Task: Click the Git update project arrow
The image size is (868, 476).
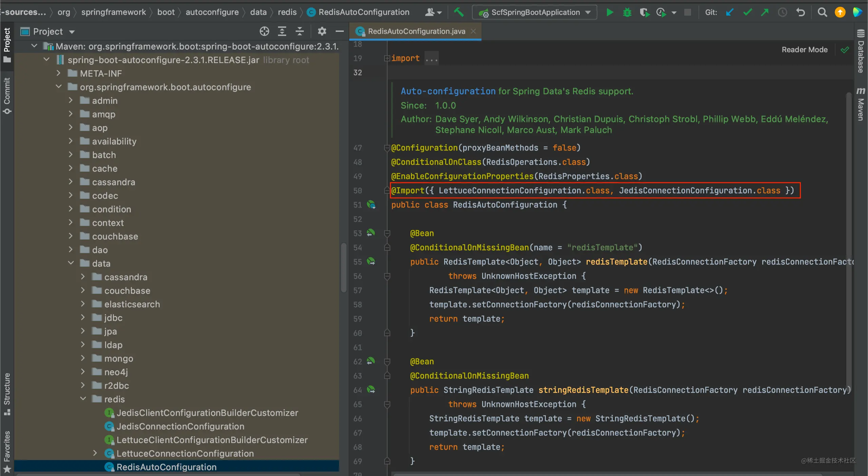Action: pos(730,13)
